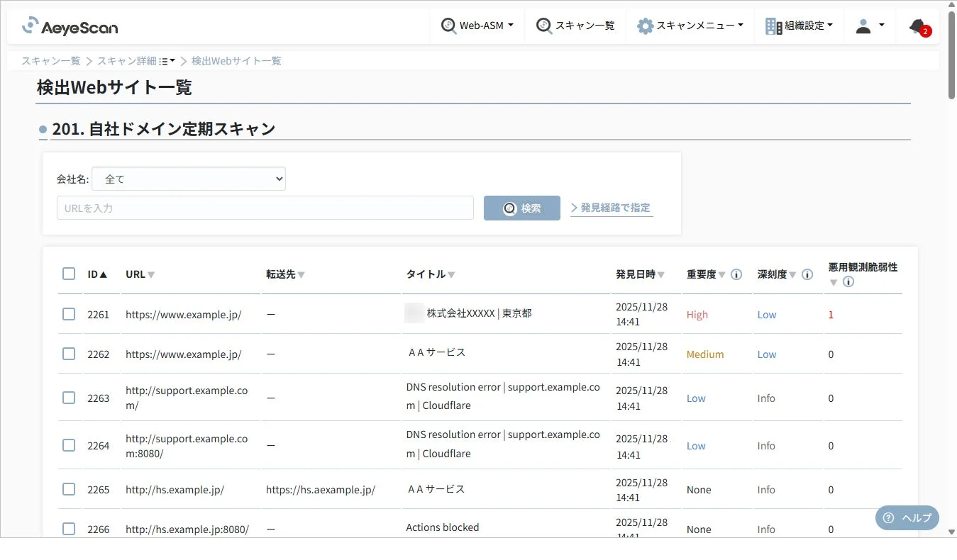Open the スキャン詳細 breadcrumb list menu

pyautogui.click(x=165, y=60)
